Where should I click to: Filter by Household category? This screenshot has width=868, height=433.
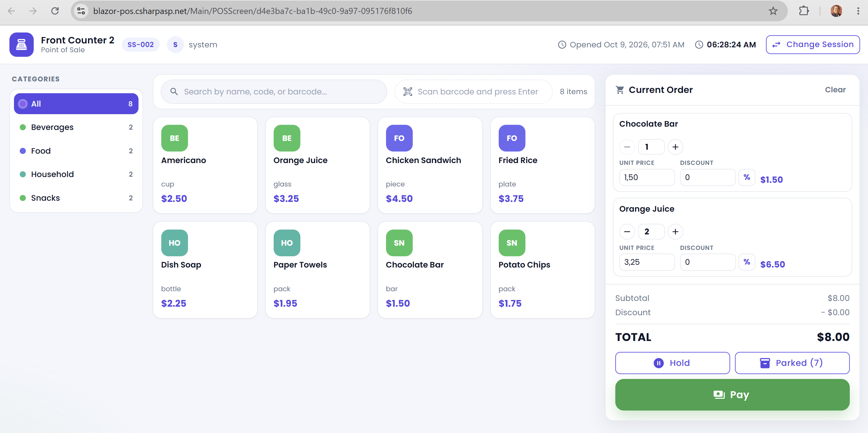pyautogui.click(x=76, y=174)
